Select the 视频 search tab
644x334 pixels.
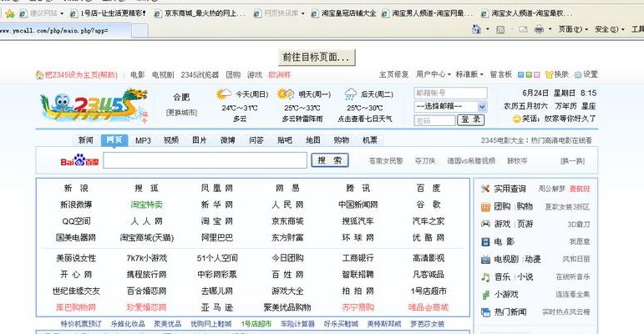171,140
